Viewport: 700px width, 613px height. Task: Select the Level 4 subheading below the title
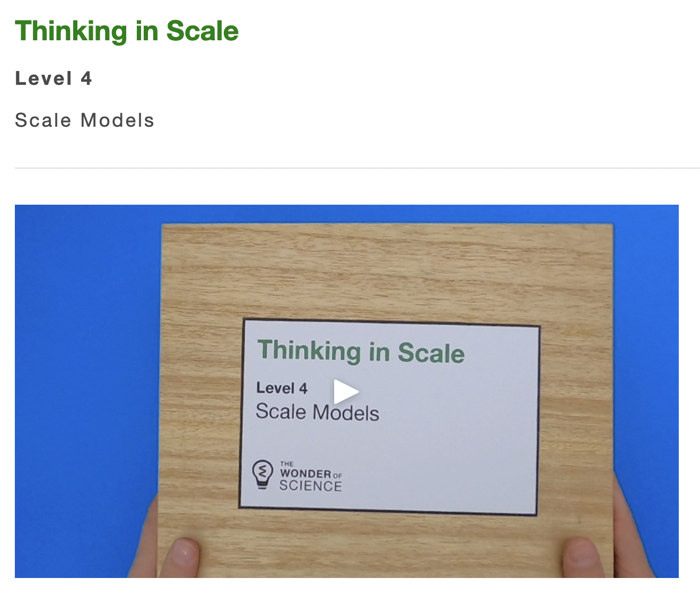tap(54, 78)
